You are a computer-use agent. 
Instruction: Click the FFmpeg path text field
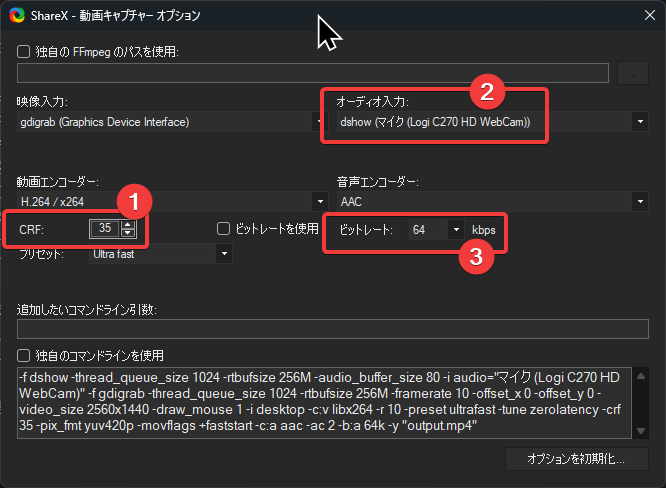[312, 72]
